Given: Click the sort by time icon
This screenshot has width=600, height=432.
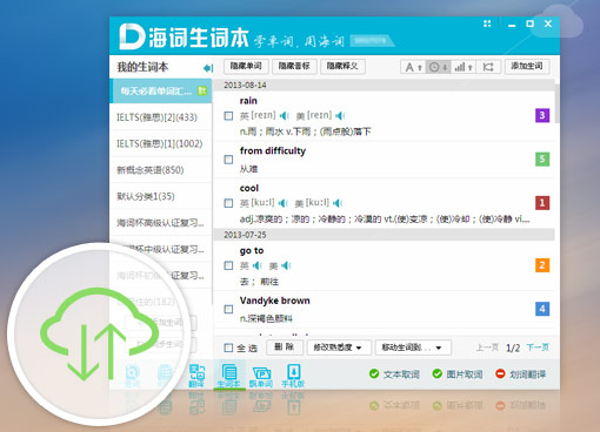Looking at the screenshot, I should tap(437, 67).
